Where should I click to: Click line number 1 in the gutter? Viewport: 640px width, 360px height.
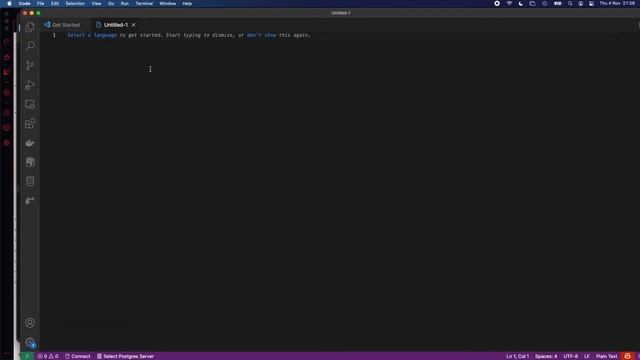click(x=54, y=35)
